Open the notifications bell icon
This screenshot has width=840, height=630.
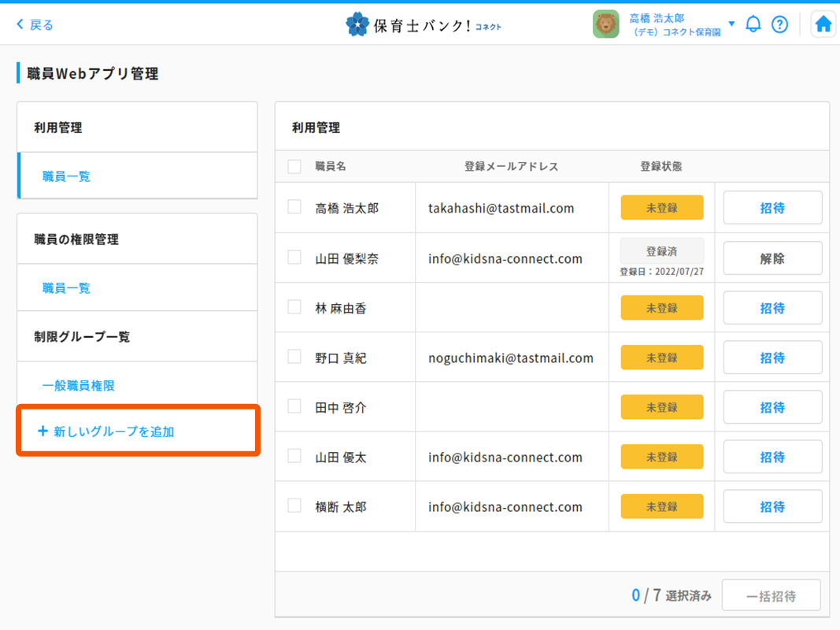tap(753, 24)
